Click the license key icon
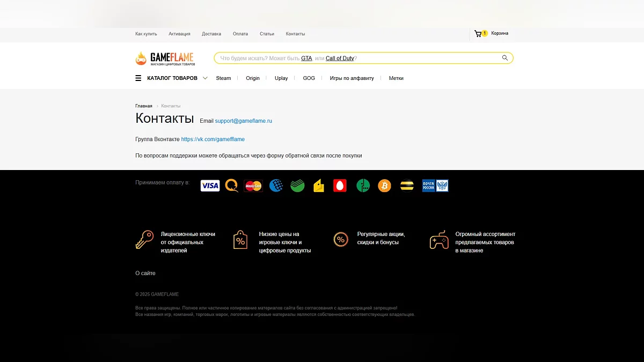This screenshot has height=362, width=644. click(x=144, y=240)
